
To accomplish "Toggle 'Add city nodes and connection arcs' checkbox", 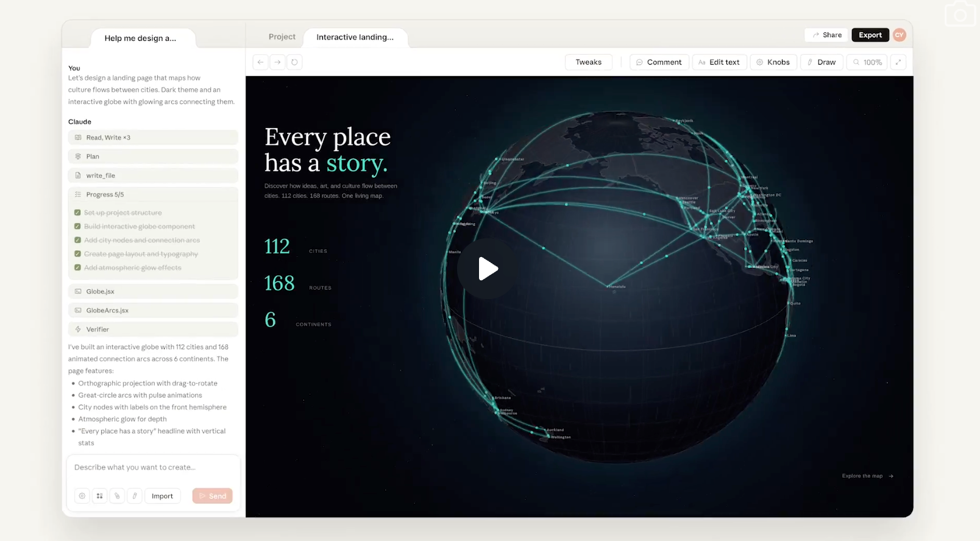I will pyautogui.click(x=77, y=240).
